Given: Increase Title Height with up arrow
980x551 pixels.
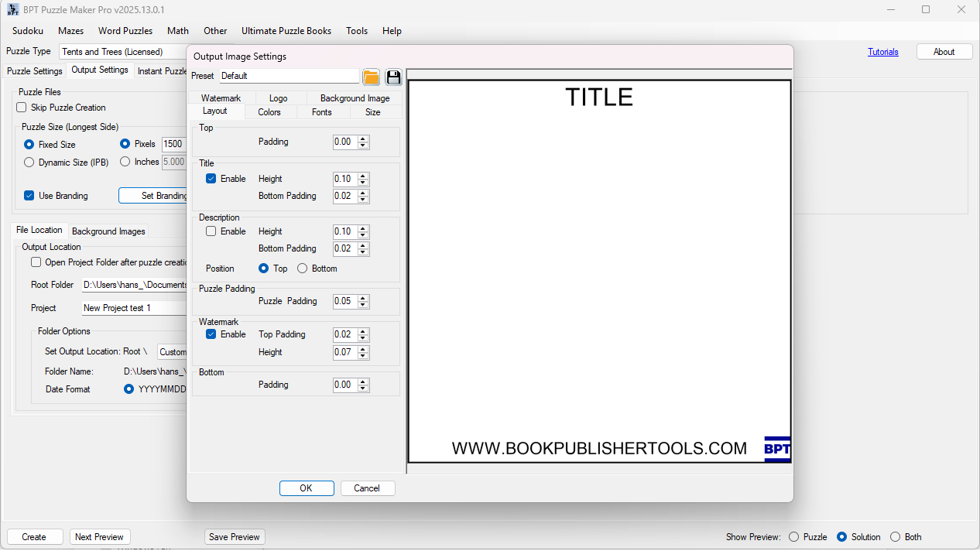Looking at the screenshot, I should click(x=364, y=176).
